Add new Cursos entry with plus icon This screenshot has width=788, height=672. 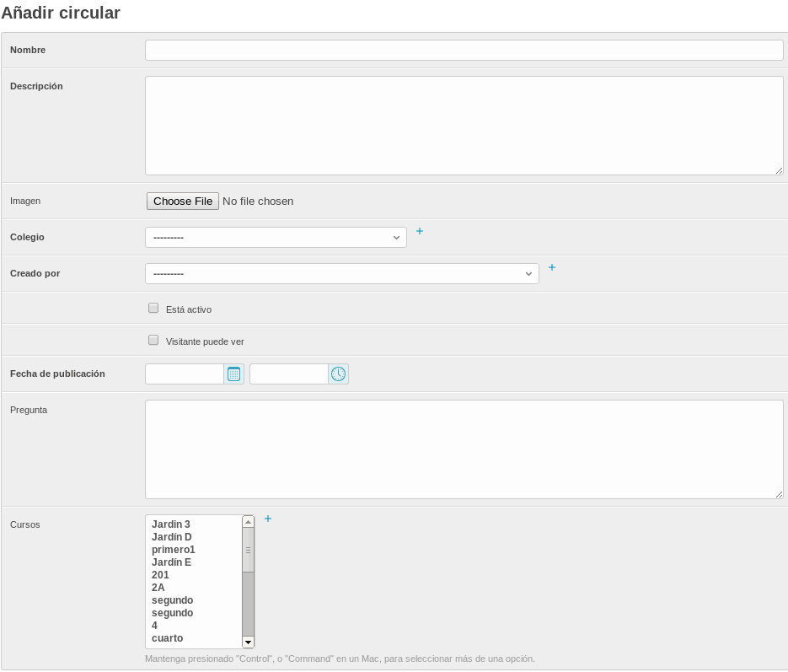pos(268,519)
